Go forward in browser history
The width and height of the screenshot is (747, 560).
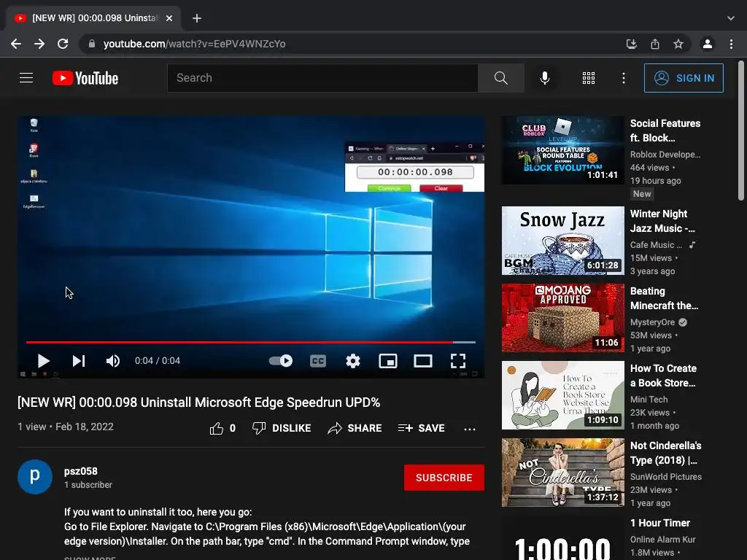point(39,44)
